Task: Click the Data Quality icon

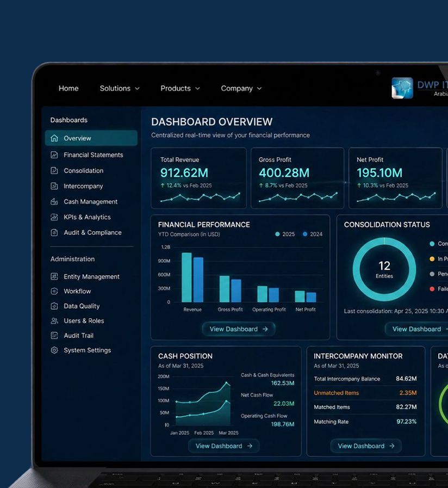Action: pyautogui.click(x=54, y=306)
